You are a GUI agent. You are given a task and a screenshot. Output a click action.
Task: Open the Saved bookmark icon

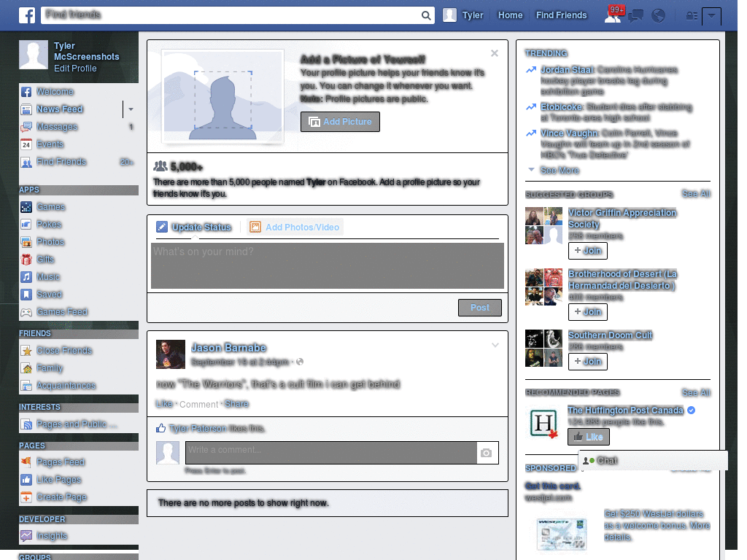point(26,295)
